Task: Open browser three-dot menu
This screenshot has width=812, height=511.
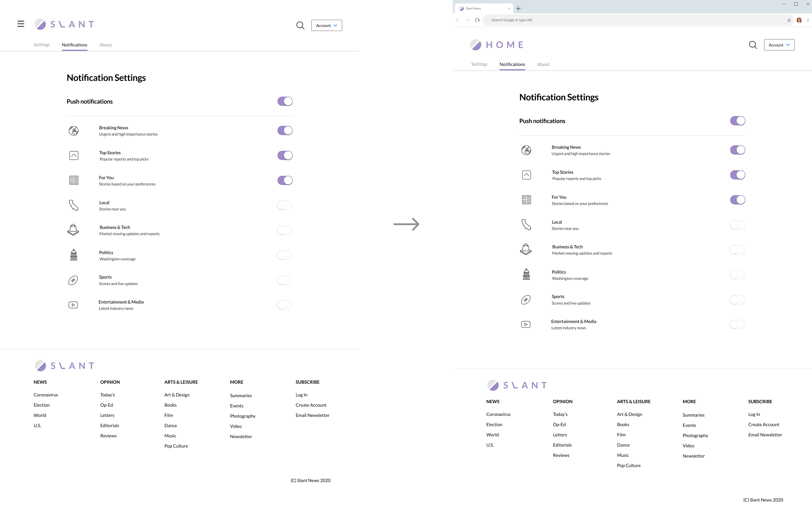Action: (808, 20)
